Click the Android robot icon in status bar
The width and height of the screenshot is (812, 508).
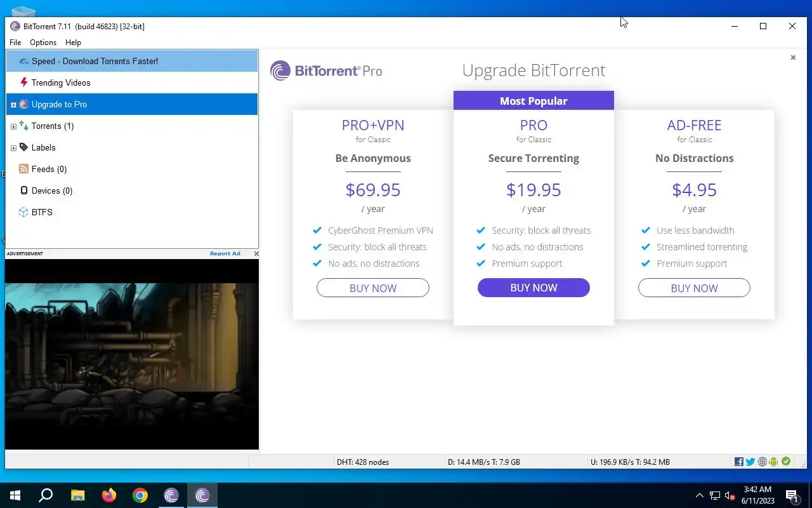click(x=773, y=462)
